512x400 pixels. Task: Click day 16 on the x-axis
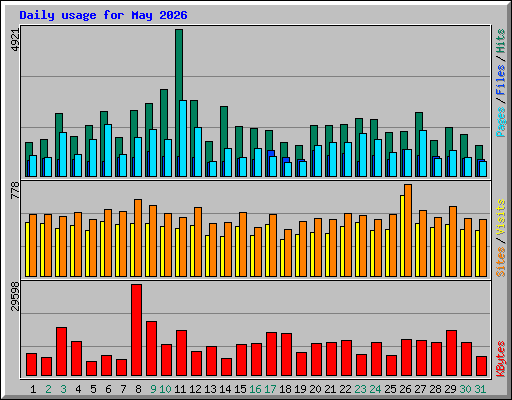pyautogui.click(x=255, y=389)
